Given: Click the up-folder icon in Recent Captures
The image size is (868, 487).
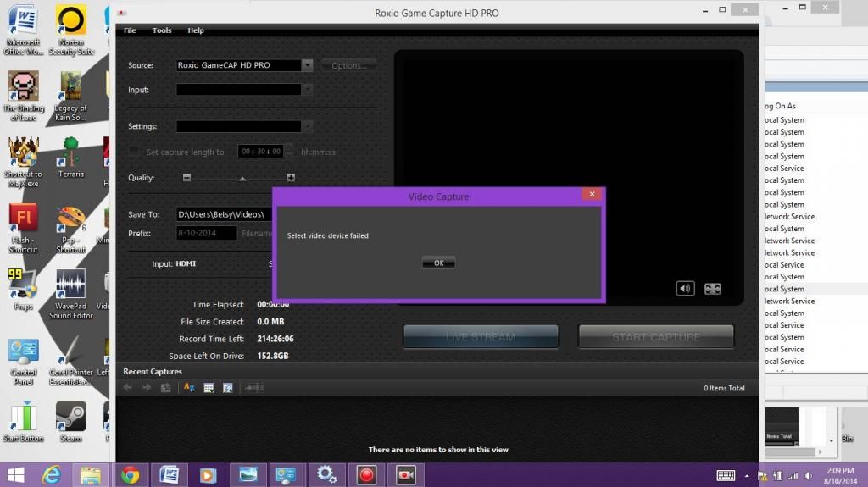Looking at the screenshot, I should pos(165,388).
